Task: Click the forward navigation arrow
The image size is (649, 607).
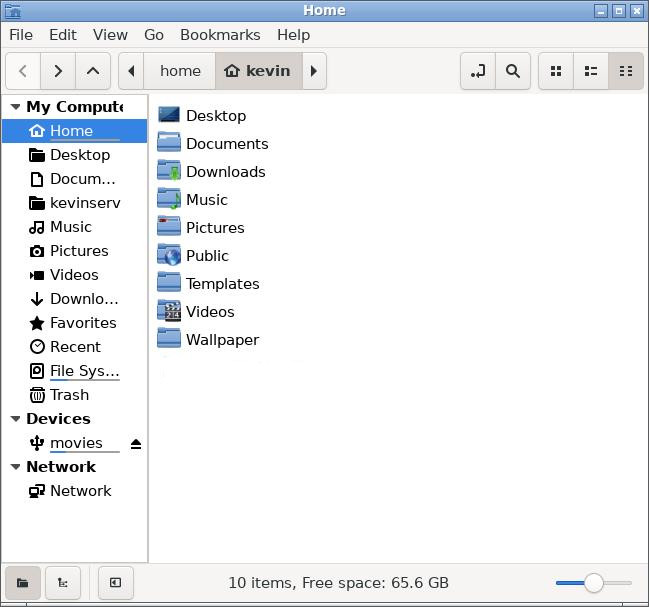Action: coord(58,71)
